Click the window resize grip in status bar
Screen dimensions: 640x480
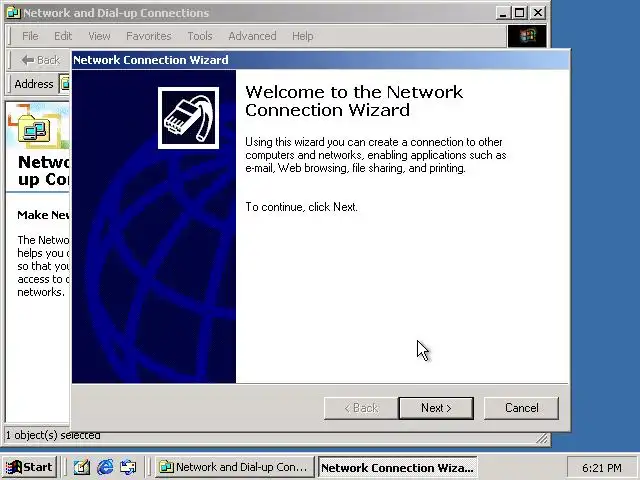click(542, 439)
